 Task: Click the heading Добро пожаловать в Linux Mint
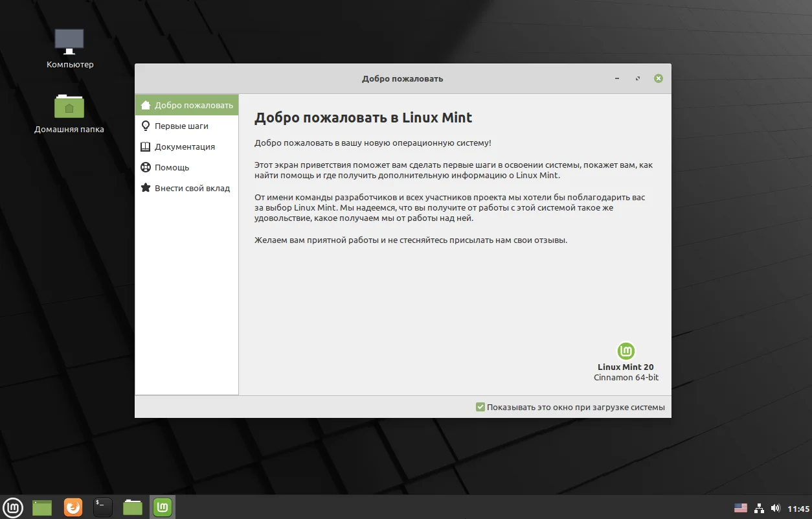(363, 118)
